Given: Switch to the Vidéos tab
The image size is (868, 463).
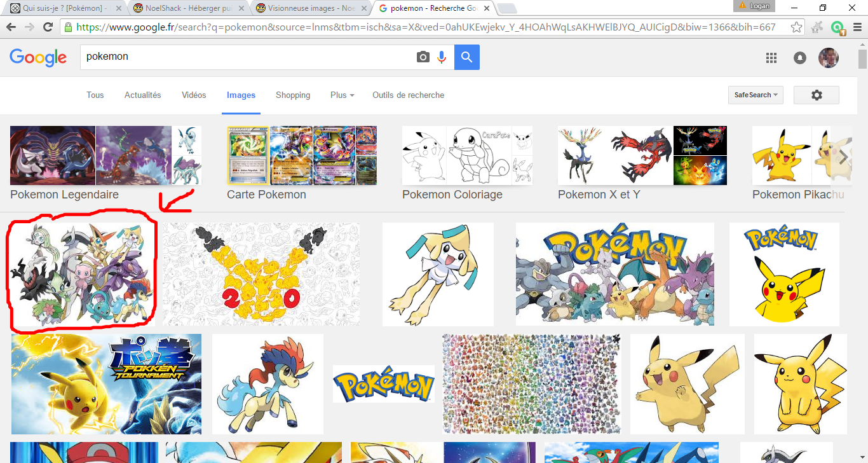Looking at the screenshot, I should point(194,95).
